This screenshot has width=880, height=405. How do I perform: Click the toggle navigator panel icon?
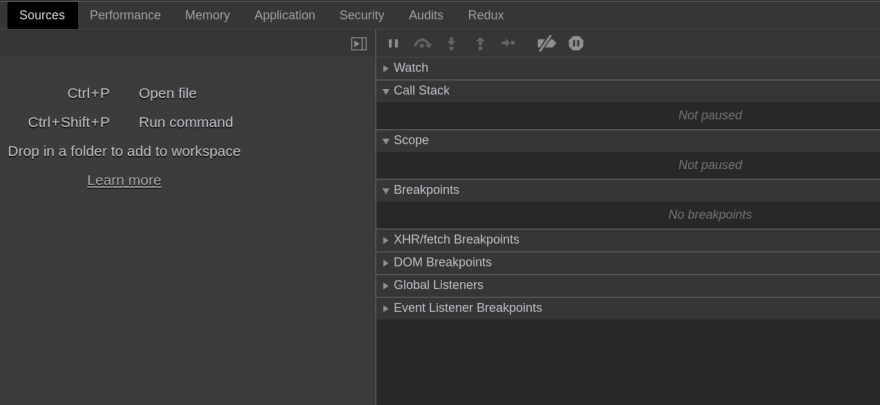tap(359, 44)
